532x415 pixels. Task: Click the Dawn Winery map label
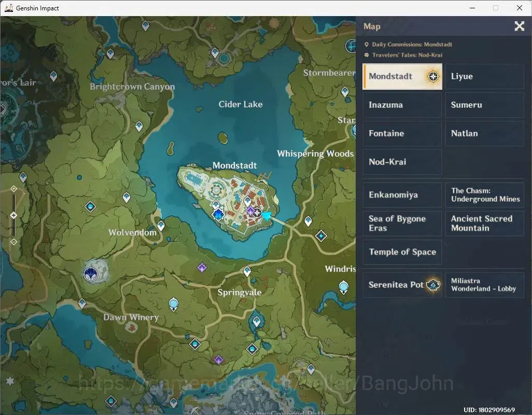coord(131,317)
